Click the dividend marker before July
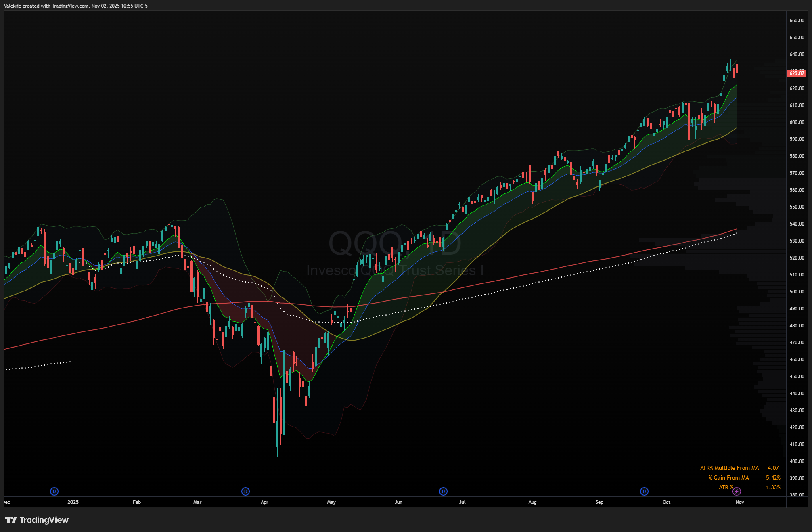This screenshot has width=812, height=532. point(443,491)
